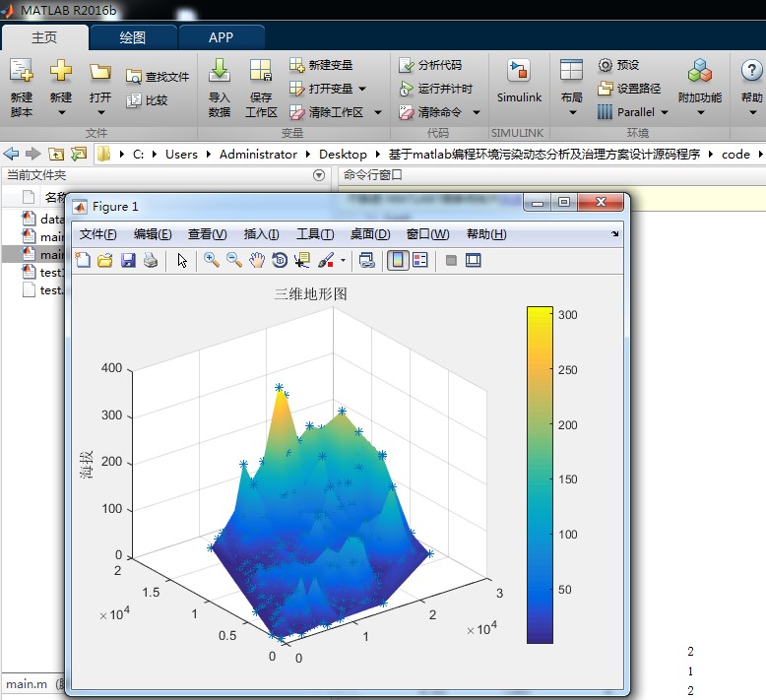Open 帮助(H) menu in Figure 1
This screenshot has height=700, width=766.
click(486, 234)
